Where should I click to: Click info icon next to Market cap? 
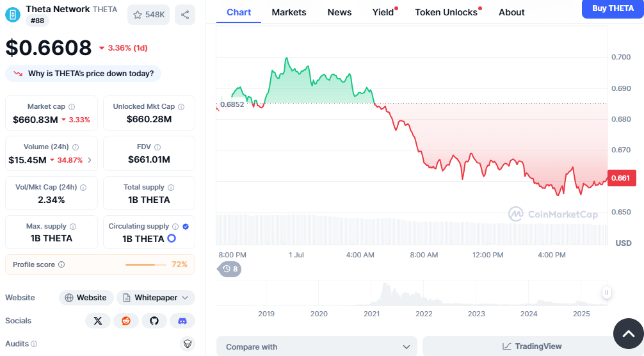[72, 107]
